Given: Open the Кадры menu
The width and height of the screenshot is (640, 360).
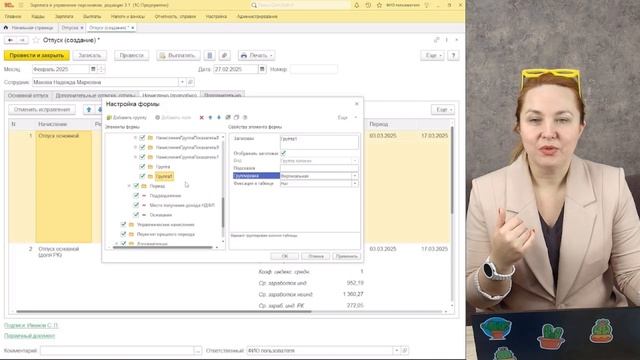Looking at the screenshot, I should (38, 17).
